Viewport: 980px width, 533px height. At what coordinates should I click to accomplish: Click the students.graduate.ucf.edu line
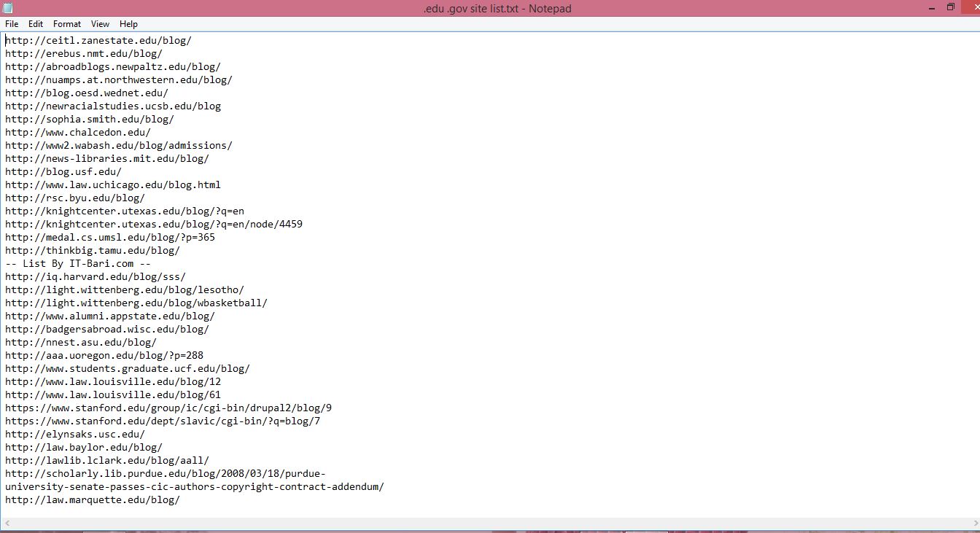click(x=128, y=369)
